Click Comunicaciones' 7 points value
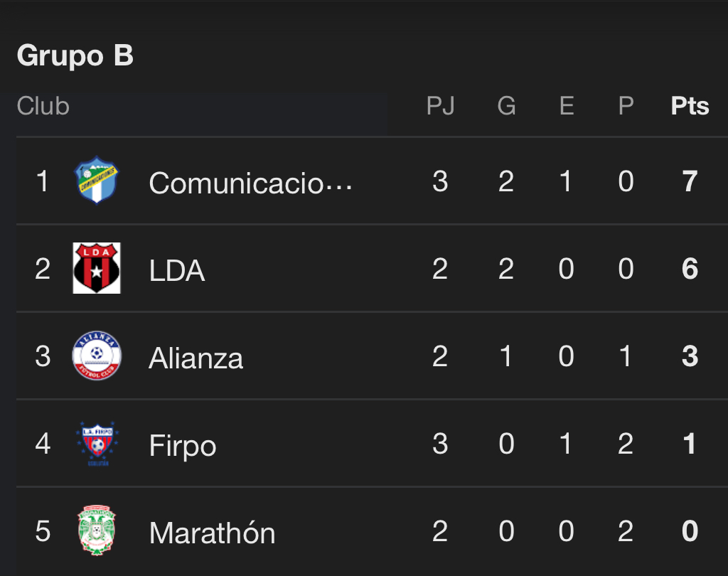728x576 pixels. [x=690, y=181]
